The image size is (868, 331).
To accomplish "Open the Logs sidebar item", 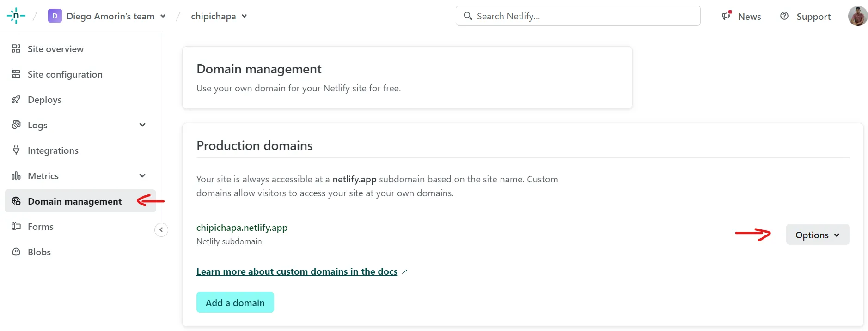I will [37, 125].
